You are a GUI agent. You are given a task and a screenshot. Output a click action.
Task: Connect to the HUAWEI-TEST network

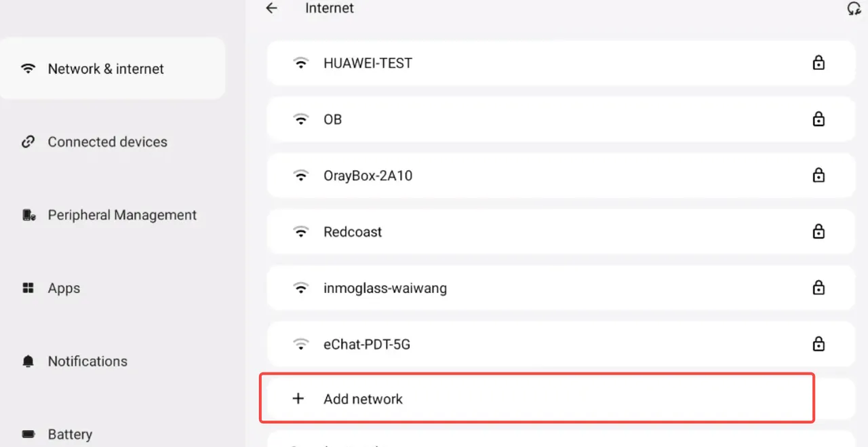tap(368, 63)
